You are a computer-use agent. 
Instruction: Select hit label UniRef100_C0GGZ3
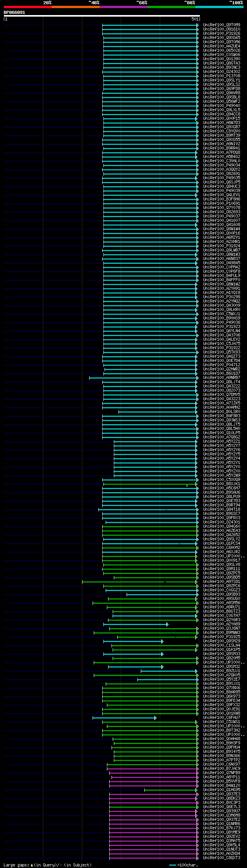click(x=222, y=590)
